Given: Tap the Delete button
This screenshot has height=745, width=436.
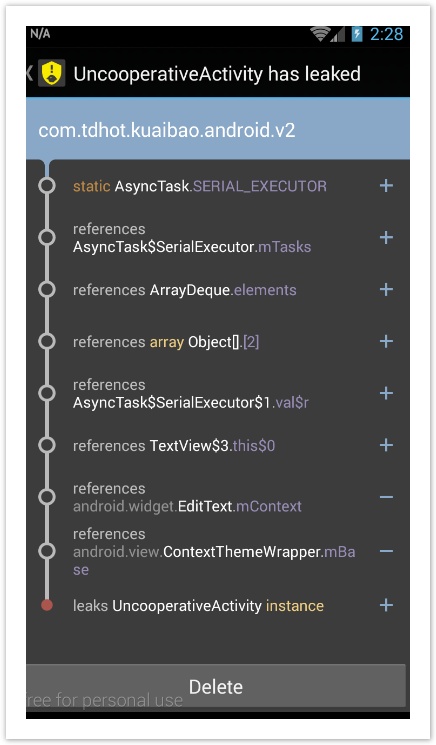Looking at the screenshot, I should click(216, 687).
